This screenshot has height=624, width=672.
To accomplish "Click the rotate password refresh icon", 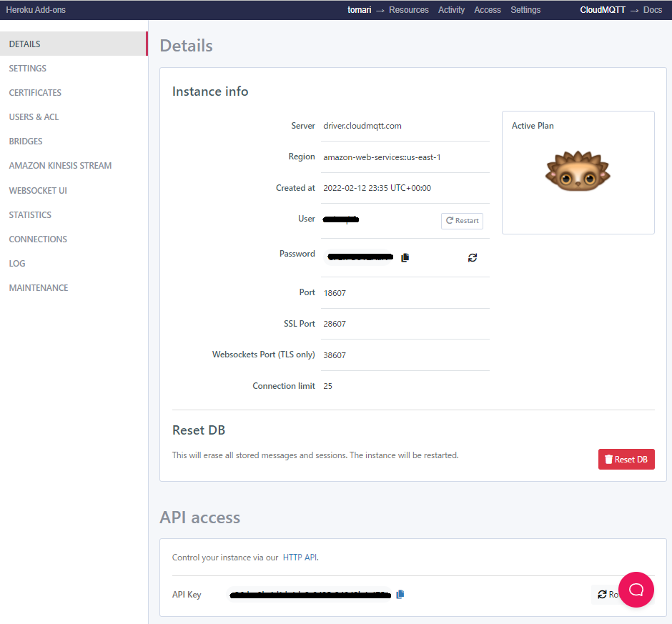I will click(473, 257).
